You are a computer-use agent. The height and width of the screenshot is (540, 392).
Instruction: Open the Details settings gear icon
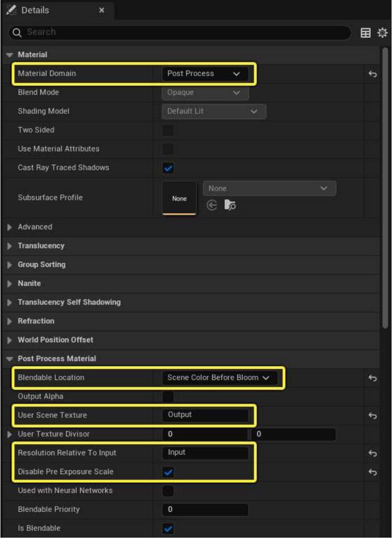(x=382, y=32)
